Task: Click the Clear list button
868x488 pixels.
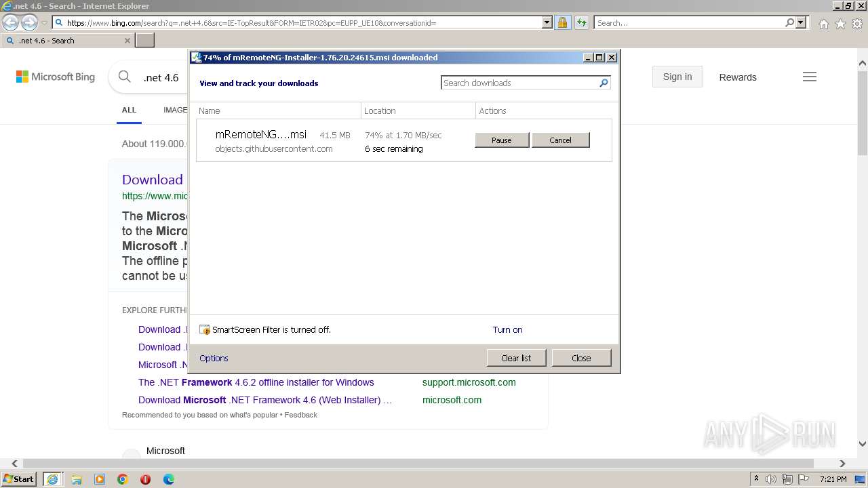Action: click(x=516, y=358)
